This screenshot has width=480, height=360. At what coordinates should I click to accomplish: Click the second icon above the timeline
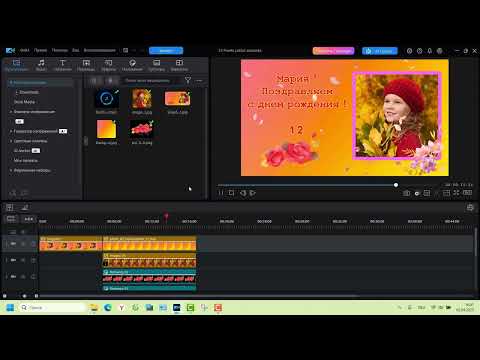tap(25, 208)
